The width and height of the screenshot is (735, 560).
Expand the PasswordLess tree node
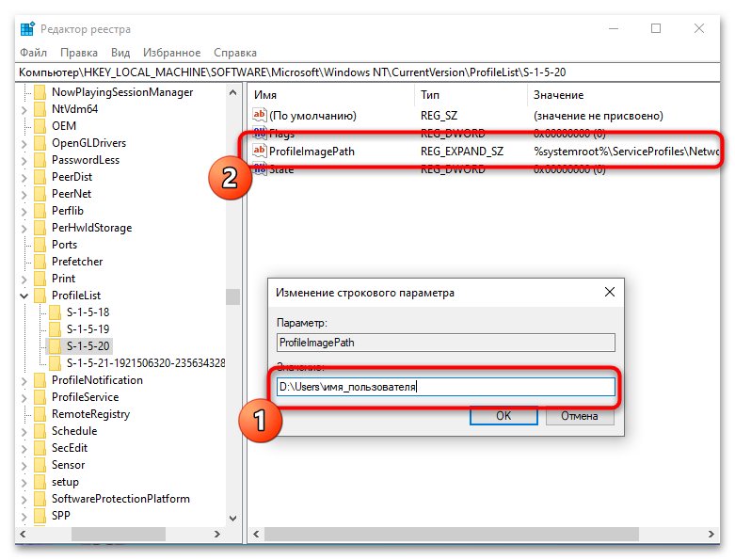tap(24, 160)
